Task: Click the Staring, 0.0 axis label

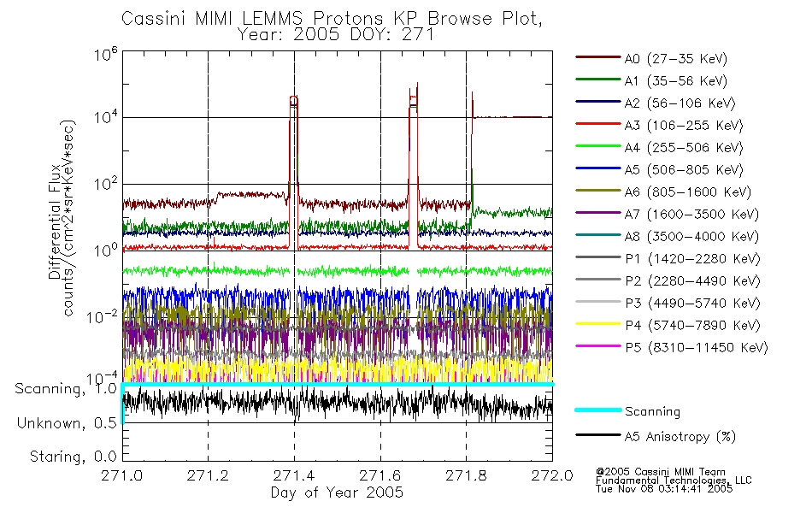Action: pos(73,457)
